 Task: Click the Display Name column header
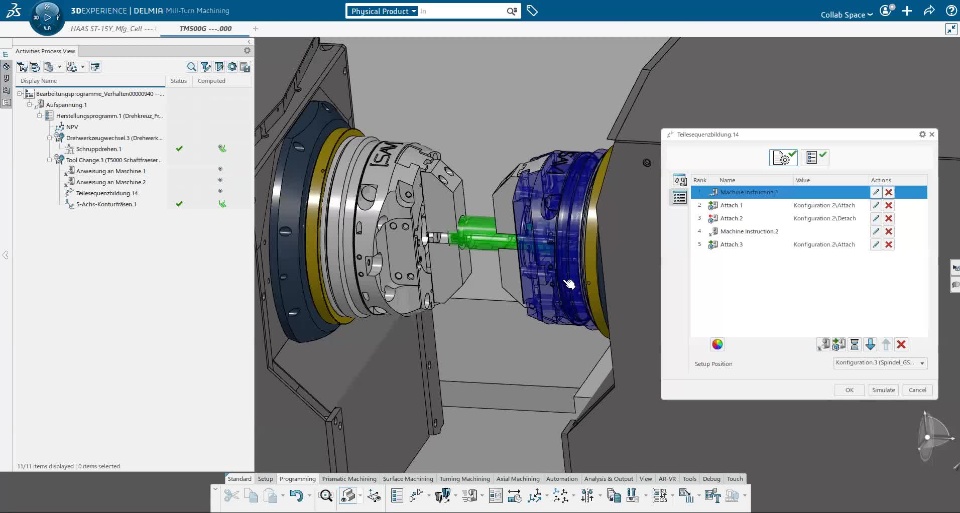90,81
